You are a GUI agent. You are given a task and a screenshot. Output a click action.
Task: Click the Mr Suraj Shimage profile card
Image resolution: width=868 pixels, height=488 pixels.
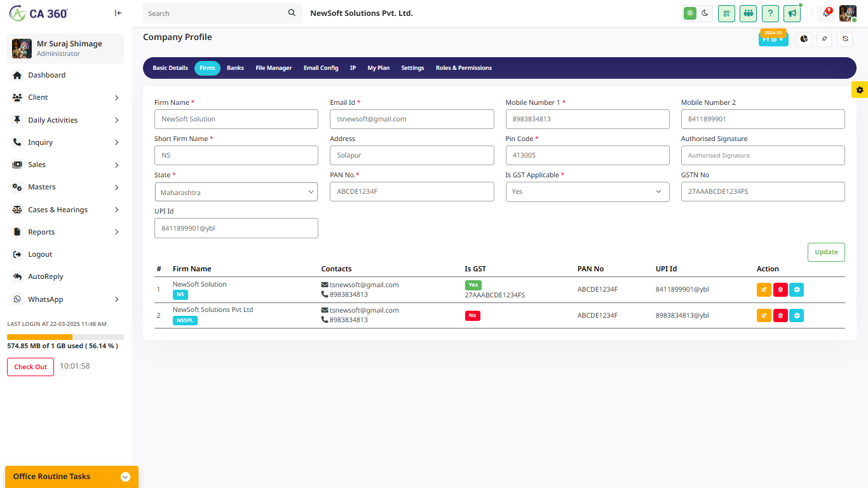point(65,48)
